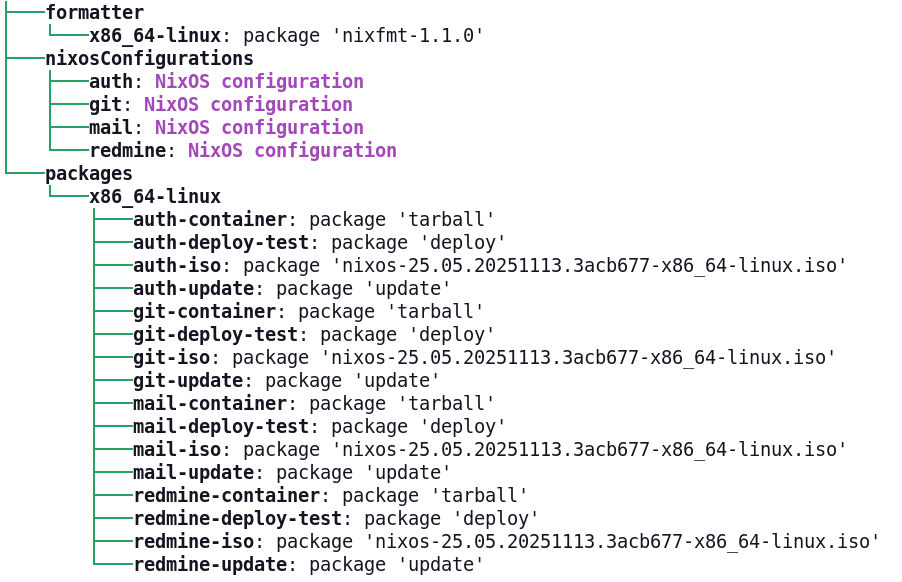This screenshot has height=582, width=902.
Task: Click the git entry under nixosConfigurations
Action: point(105,105)
